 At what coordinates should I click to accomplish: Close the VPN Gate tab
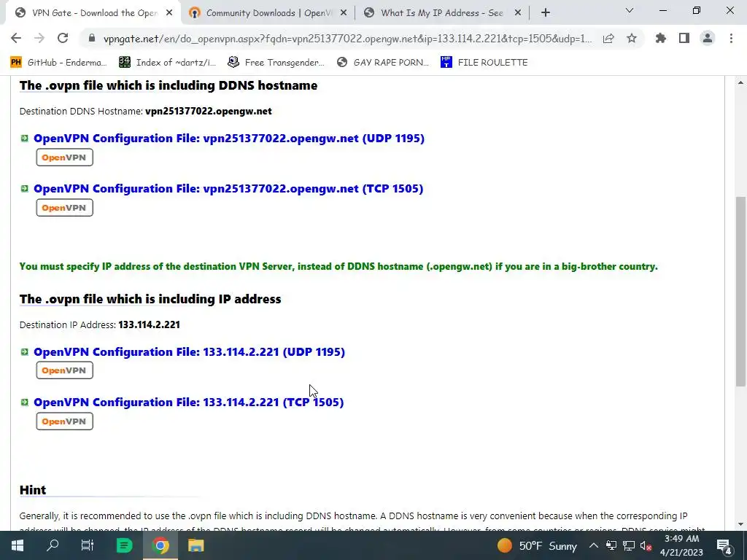[169, 13]
